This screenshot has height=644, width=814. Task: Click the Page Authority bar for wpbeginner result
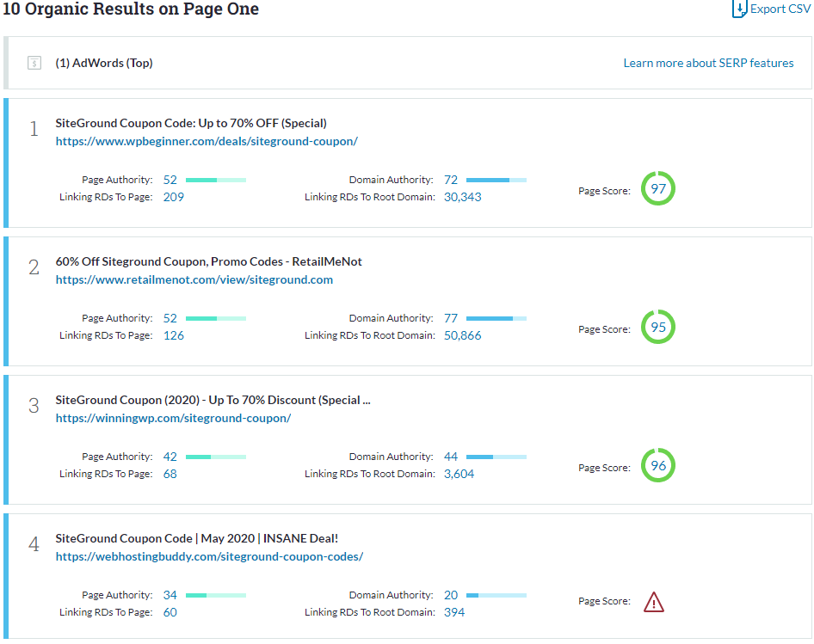(216, 180)
